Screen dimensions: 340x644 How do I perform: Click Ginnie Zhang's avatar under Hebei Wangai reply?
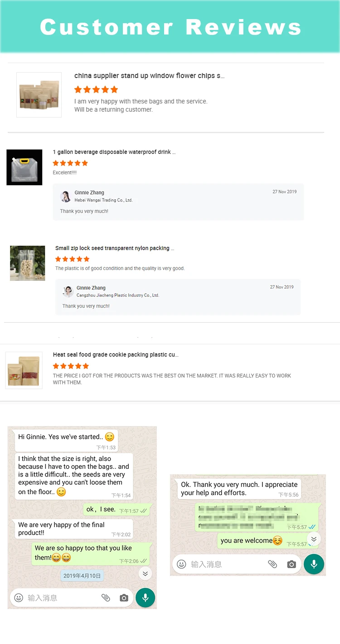(x=66, y=196)
